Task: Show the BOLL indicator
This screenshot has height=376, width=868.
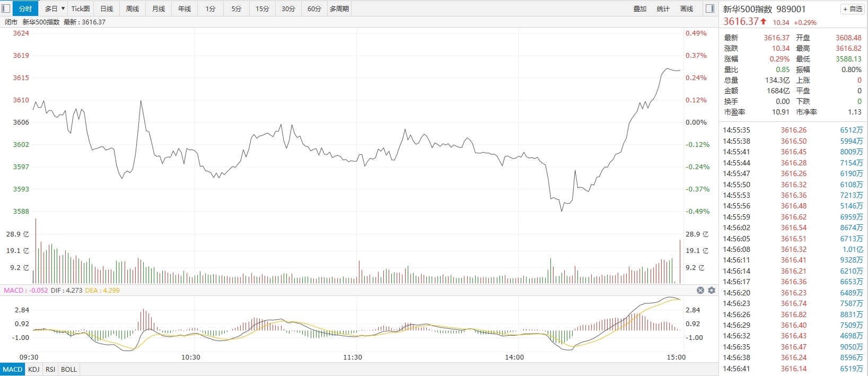Action: pyautogui.click(x=69, y=369)
